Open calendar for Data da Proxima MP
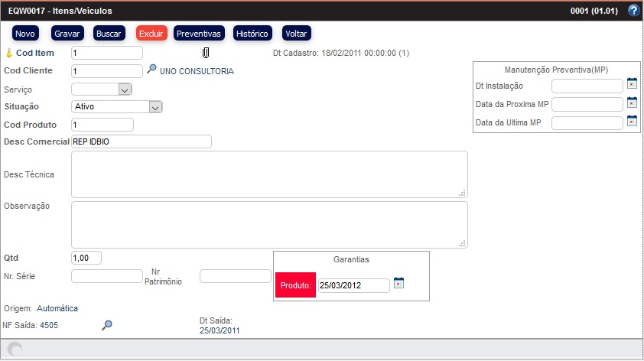Screen dimensions: 644x361 click(632, 102)
